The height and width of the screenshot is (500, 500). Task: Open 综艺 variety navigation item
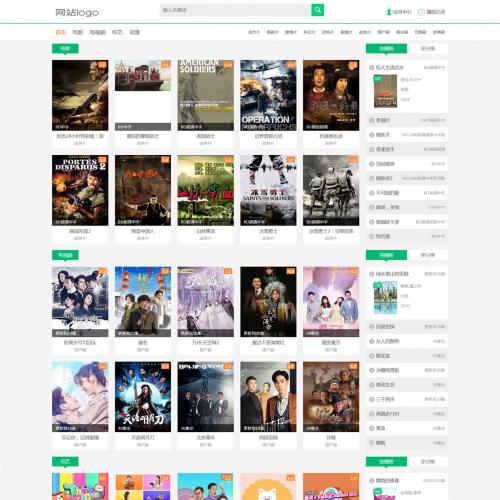(x=117, y=32)
